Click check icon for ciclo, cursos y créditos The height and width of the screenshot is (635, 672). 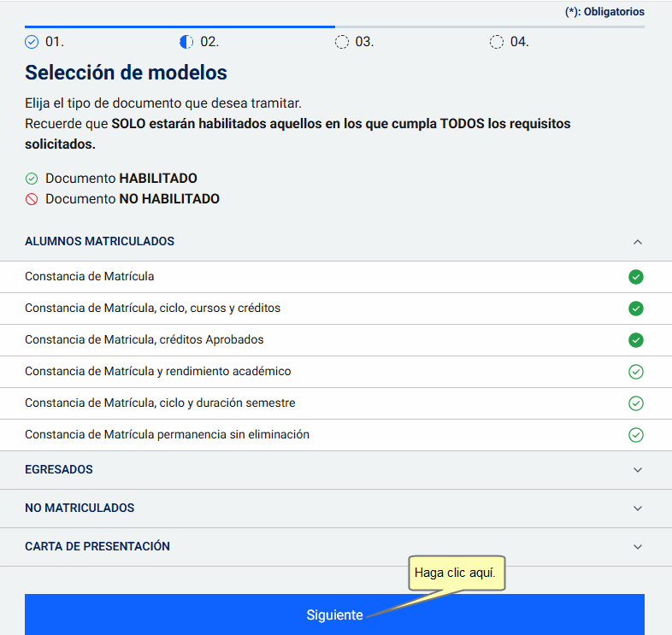635,309
